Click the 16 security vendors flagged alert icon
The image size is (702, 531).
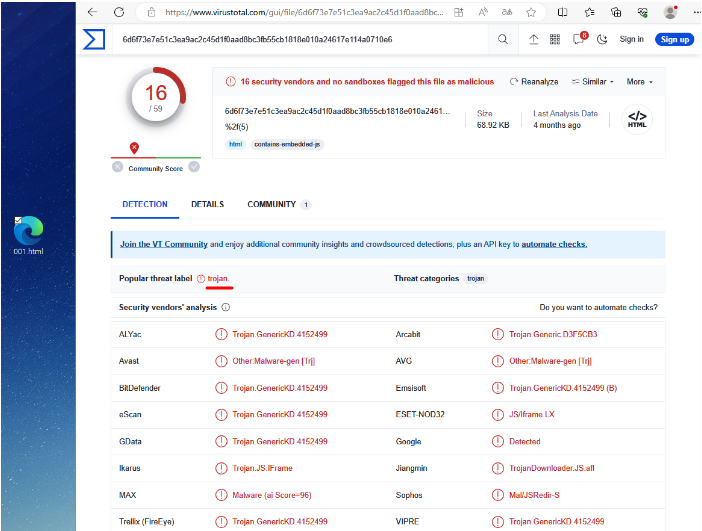[x=230, y=82]
